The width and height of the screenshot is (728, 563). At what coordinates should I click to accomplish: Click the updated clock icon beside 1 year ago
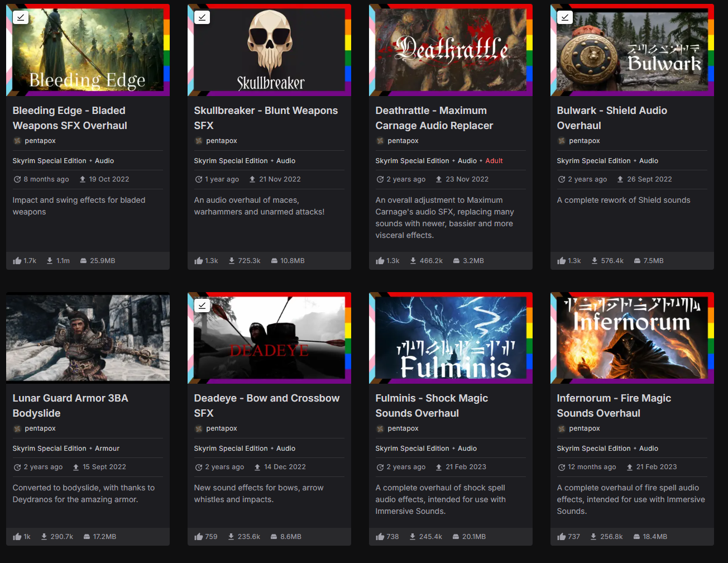tap(199, 179)
